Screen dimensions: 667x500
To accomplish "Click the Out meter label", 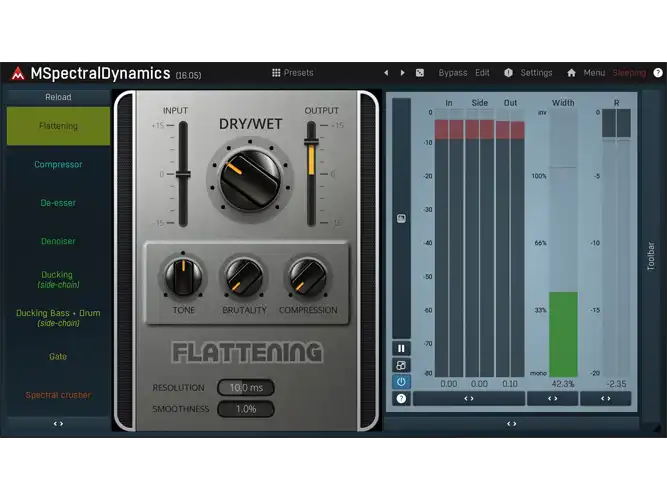I will (510, 103).
